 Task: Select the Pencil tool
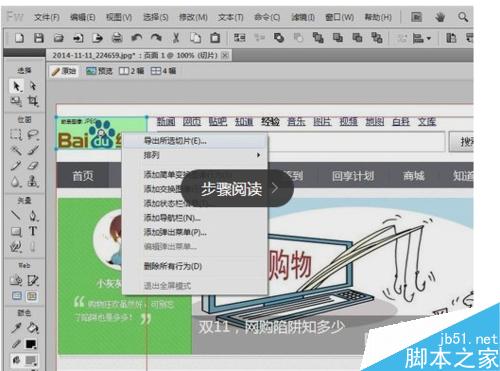pyautogui.click(x=16, y=165)
